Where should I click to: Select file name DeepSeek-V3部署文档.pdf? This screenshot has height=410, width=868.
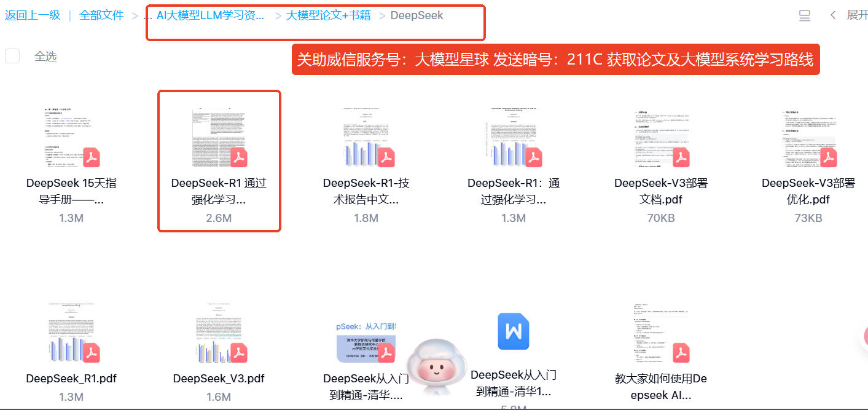661,191
